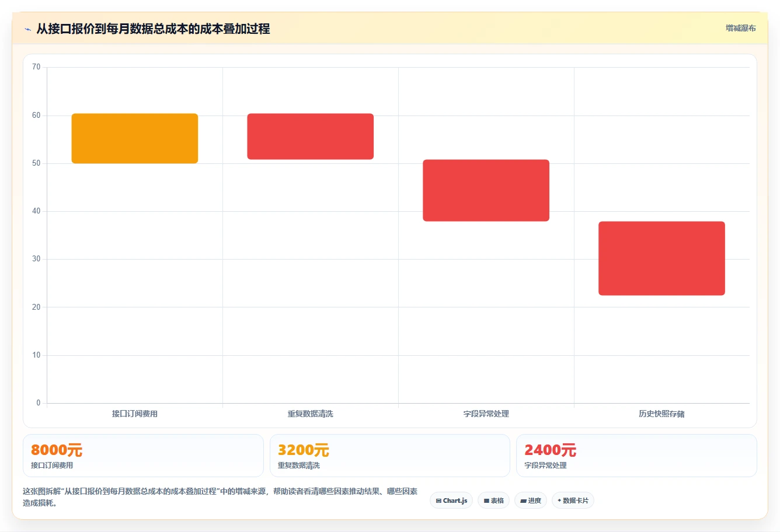Click the y-axis value 70
This screenshot has height=532, width=780.
click(x=36, y=67)
